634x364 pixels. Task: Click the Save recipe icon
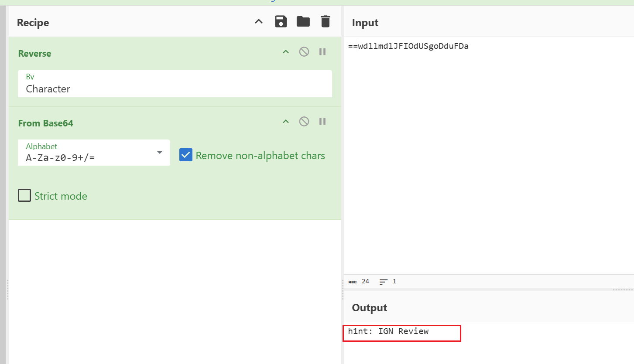pyautogui.click(x=281, y=21)
